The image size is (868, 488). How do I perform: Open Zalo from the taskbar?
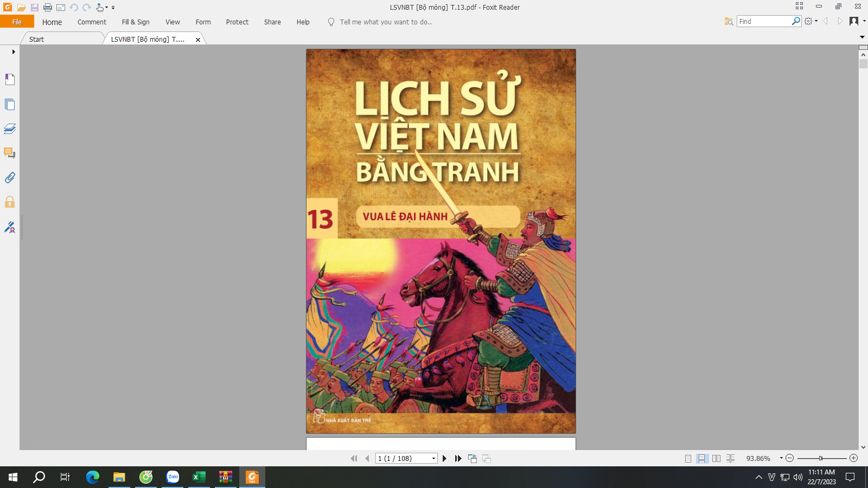(173, 477)
